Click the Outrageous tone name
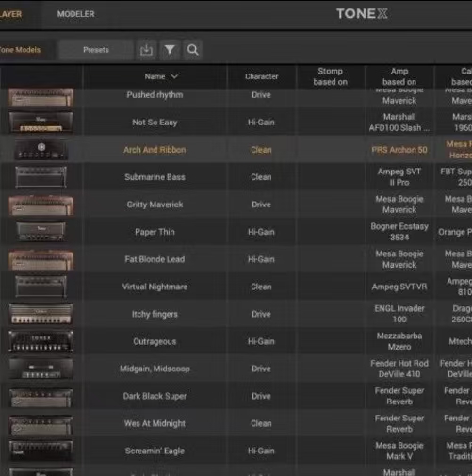Screen dimensions: 472x476 [155, 341]
